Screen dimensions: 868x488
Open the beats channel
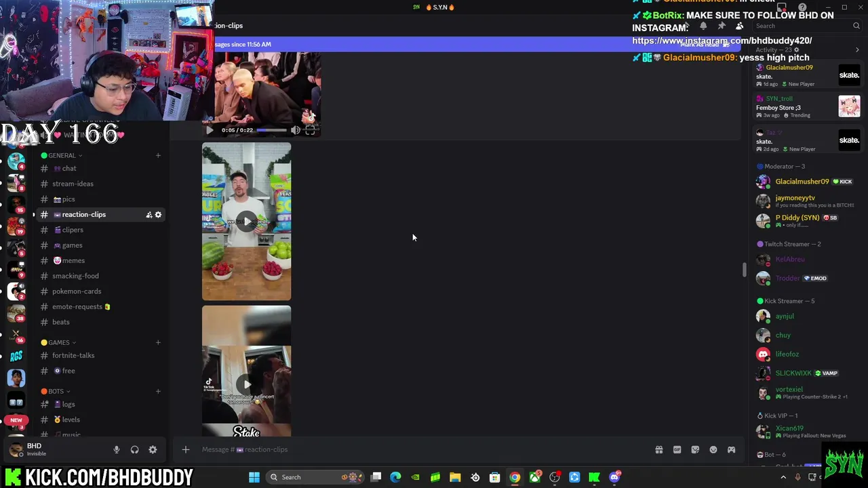click(x=100, y=322)
